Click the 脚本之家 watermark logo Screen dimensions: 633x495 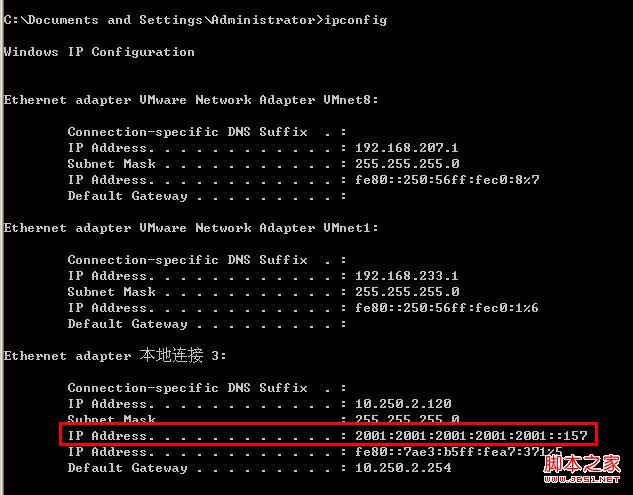[582, 464]
